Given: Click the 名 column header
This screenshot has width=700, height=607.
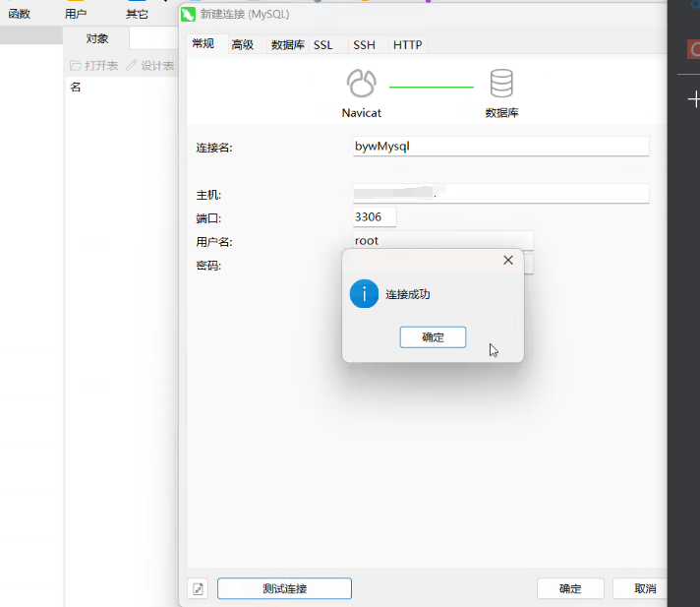Looking at the screenshot, I should [76, 87].
